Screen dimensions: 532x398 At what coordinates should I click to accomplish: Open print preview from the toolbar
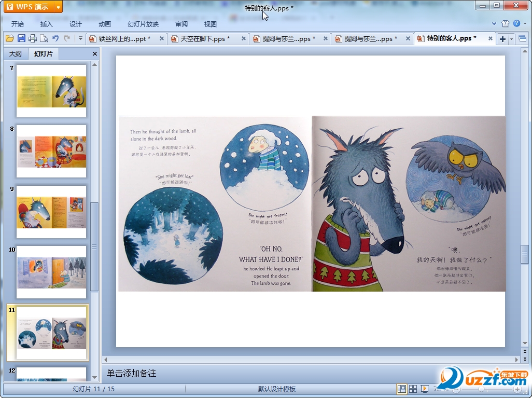coord(44,38)
